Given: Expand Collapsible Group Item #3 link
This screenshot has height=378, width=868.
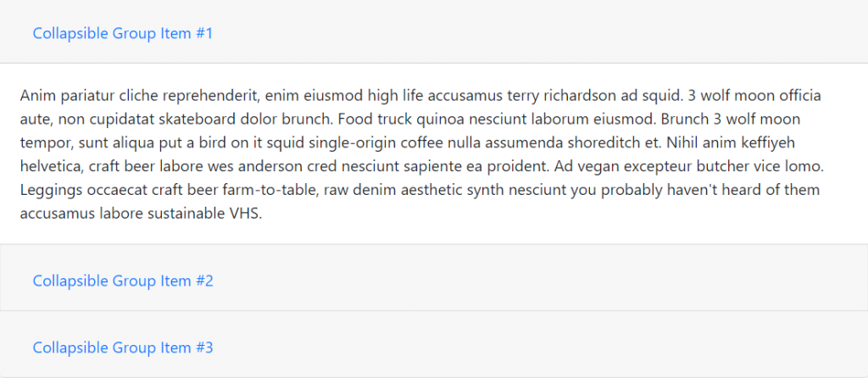Looking at the screenshot, I should (122, 347).
